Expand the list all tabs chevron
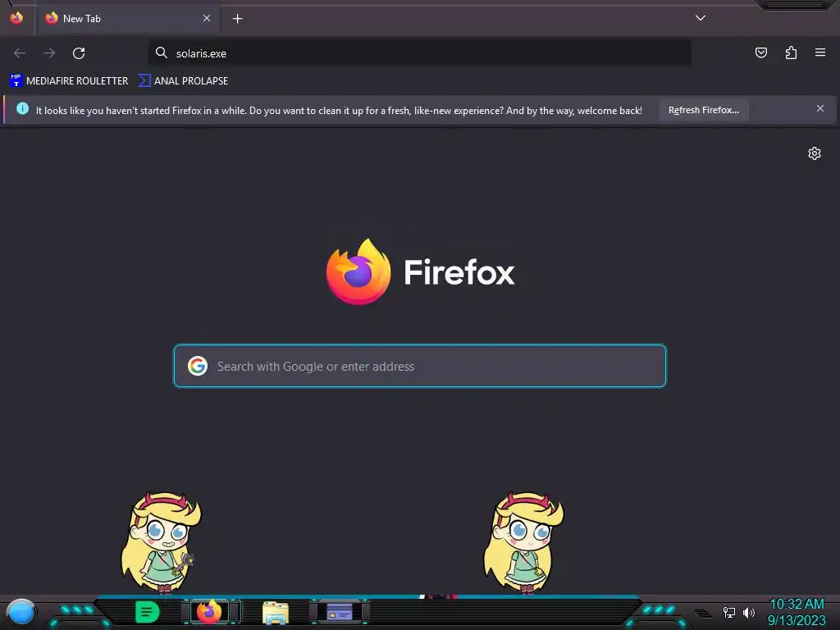The width and height of the screenshot is (840, 630). point(701,18)
